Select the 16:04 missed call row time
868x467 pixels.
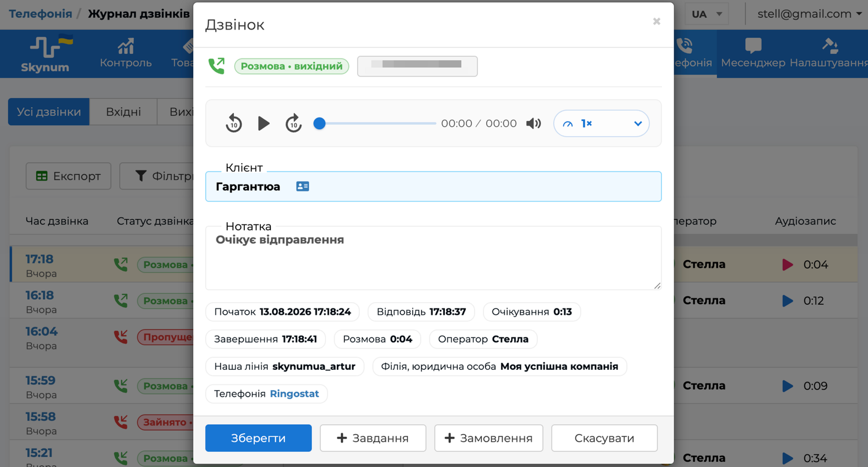tap(42, 332)
